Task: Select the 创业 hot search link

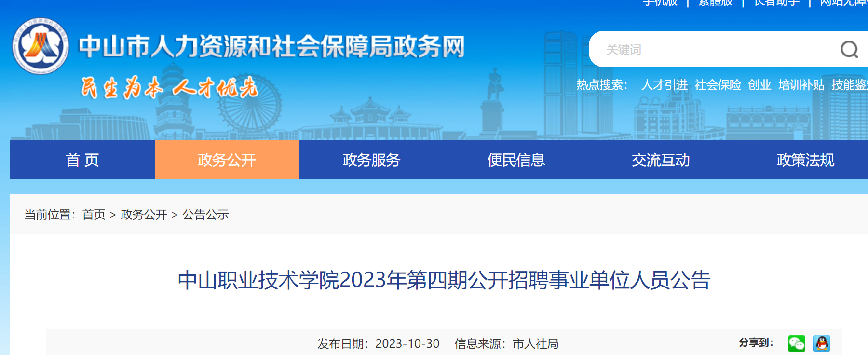Action: click(759, 85)
